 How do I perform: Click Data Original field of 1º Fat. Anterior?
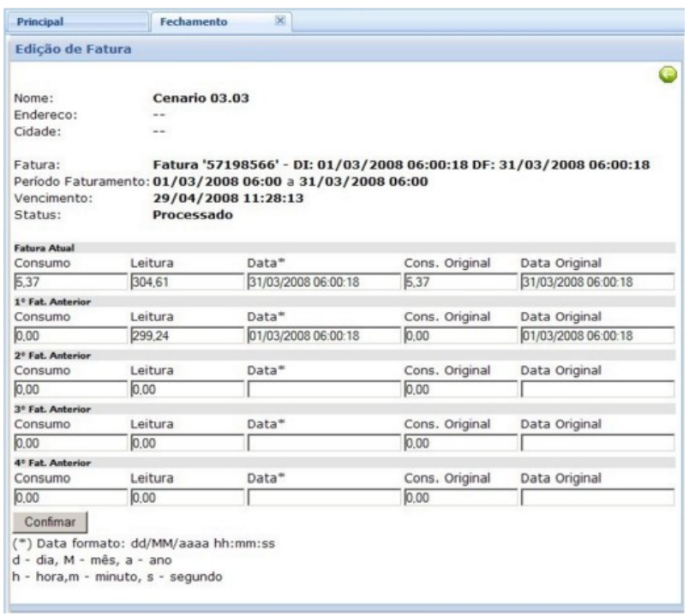pyautogui.click(x=596, y=336)
